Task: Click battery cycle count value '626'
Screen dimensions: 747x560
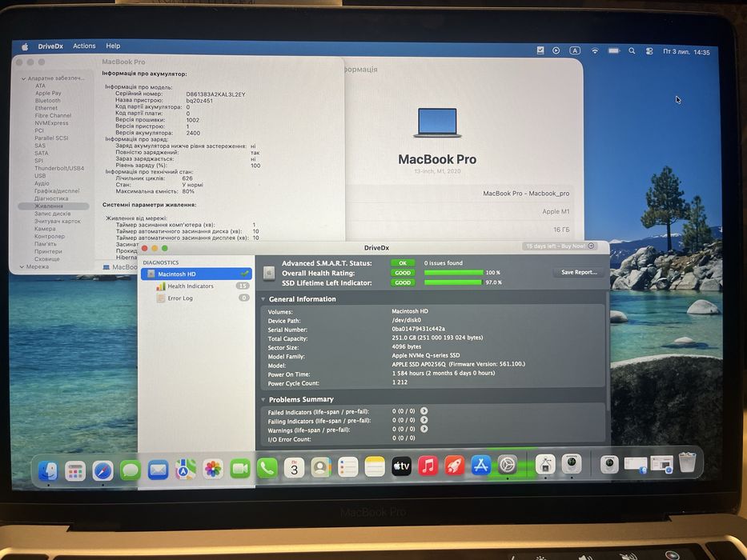Action: tap(187, 178)
